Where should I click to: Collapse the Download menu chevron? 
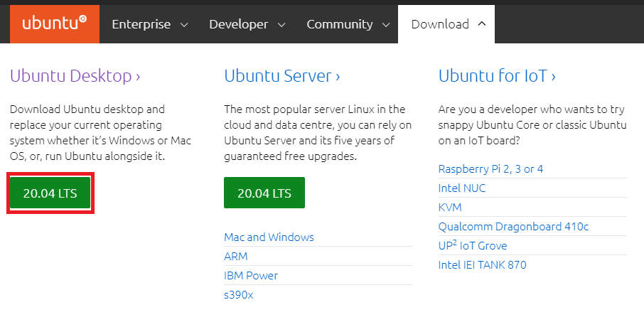click(x=482, y=24)
